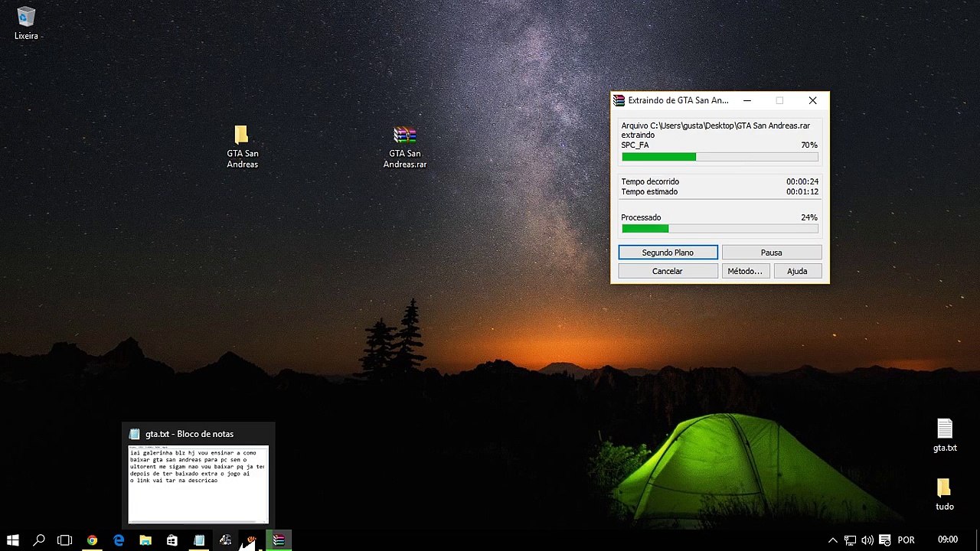The width and height of the screenshot is (980, 551).
Task: Switch to WinRAR in the taskbar
Action: (279, 540)
